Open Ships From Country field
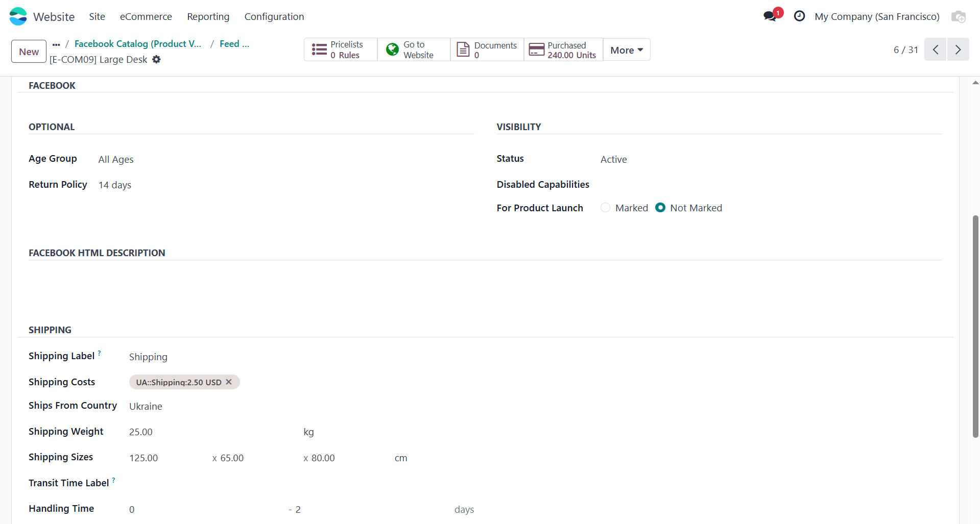Image resolution: width=980 pixels, height=524 pixels. 301,406
